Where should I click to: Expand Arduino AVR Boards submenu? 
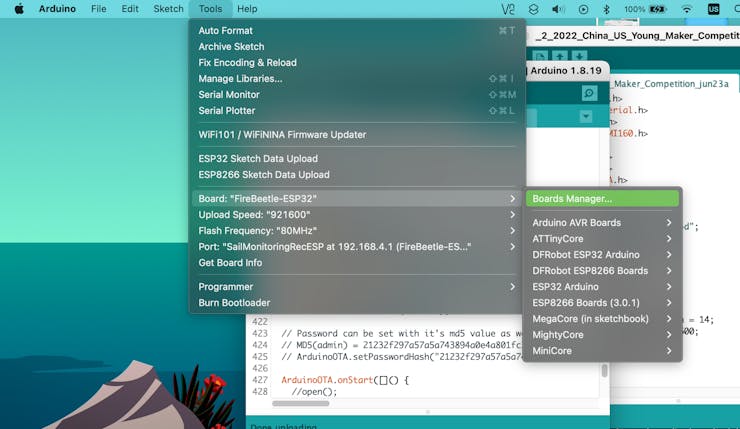602,223
